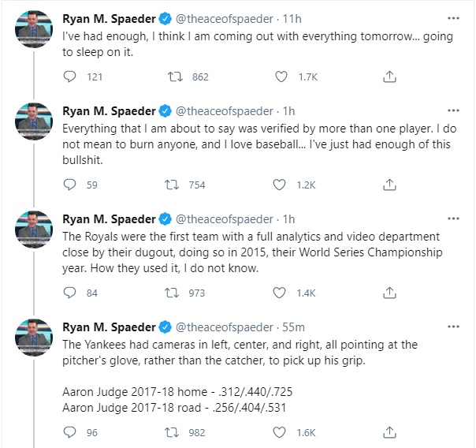The image size is (476, 448).
Task: Share the "I've had enough" tweet
Action: 389,77
